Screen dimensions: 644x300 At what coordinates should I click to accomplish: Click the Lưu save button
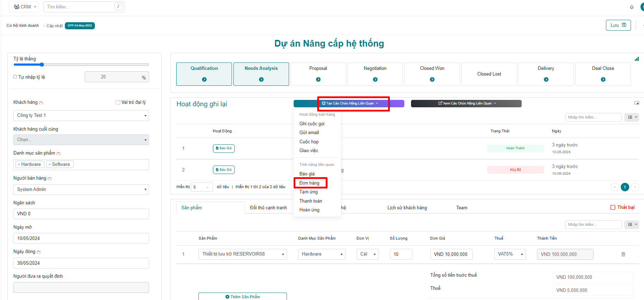click(x=618, y=25)
